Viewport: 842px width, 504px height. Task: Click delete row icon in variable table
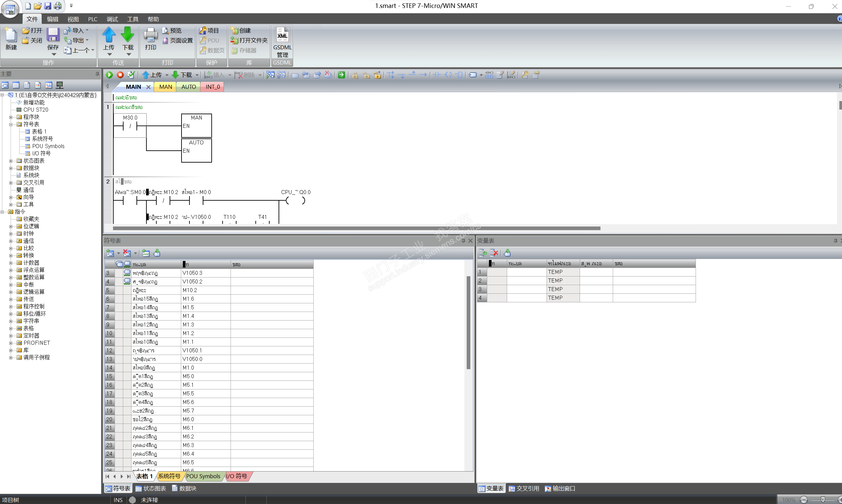click(x=494, y=253)
